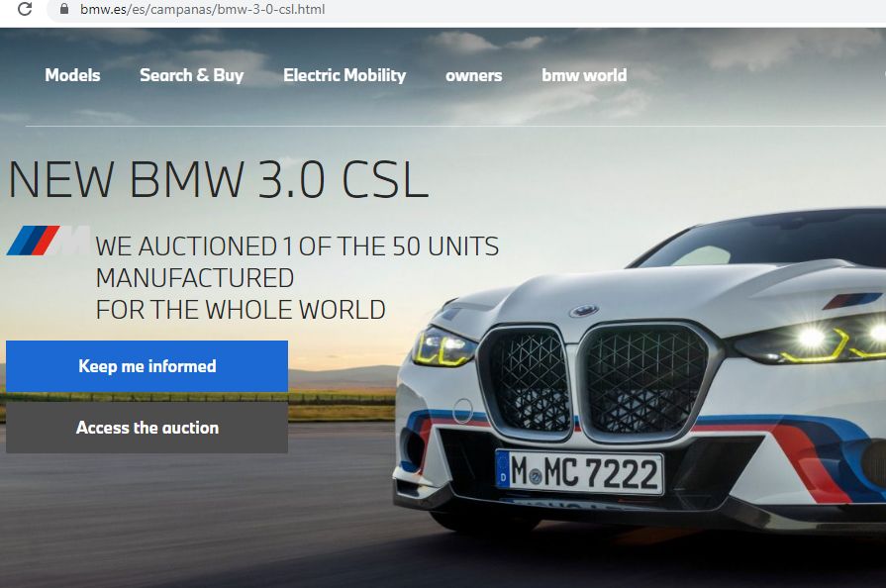
Task: Open the bmw world menu
Action: 584,75
